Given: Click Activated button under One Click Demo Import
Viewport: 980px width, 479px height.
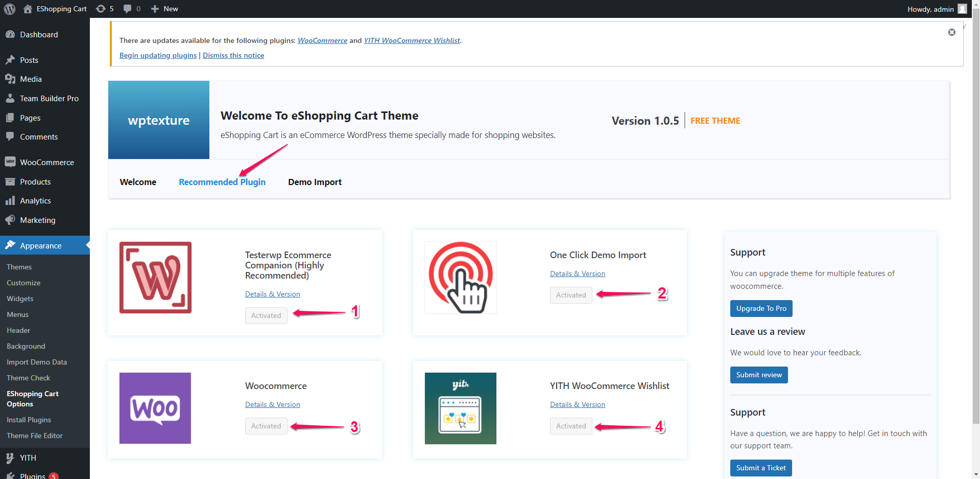Looking at the screenshot, I should [571, 295].
